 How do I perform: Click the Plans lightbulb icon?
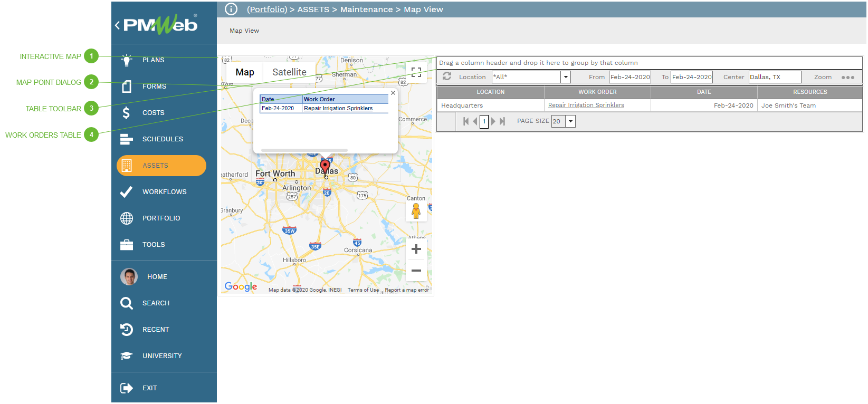tap(126, 60)
